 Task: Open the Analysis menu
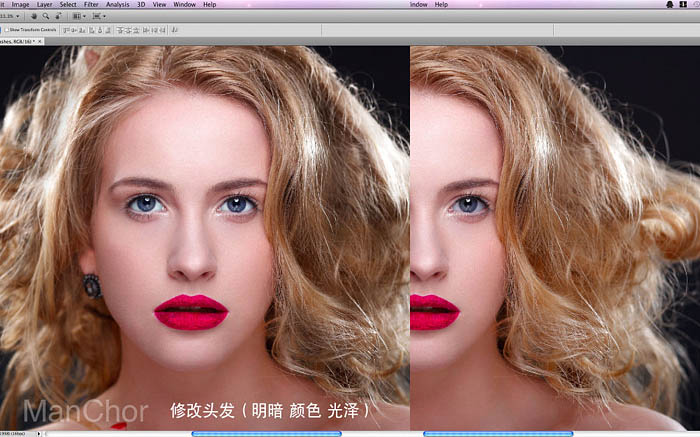[117, 4]
